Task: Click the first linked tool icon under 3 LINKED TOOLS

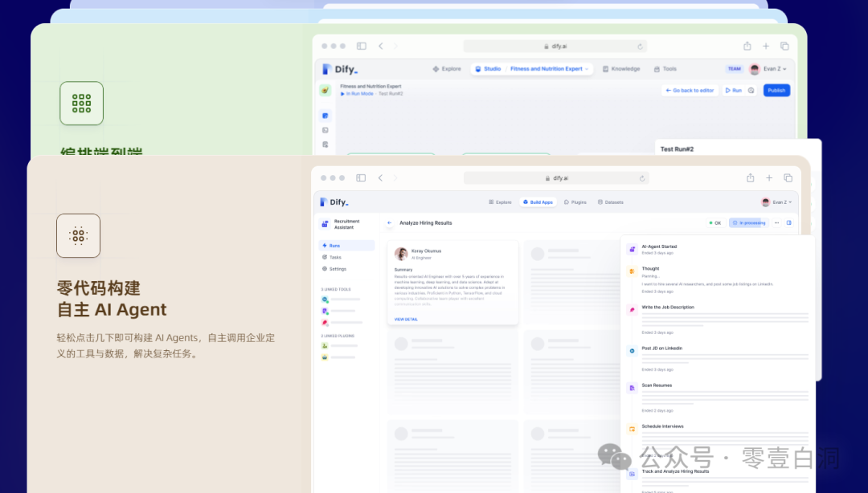Action: point(323,299)
